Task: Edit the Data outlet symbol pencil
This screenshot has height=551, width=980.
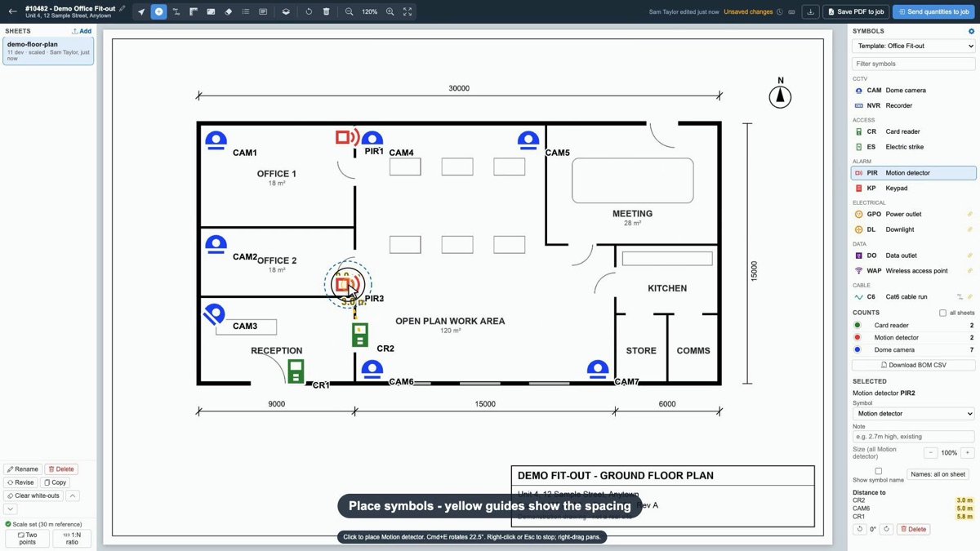Action: (970, 256)
